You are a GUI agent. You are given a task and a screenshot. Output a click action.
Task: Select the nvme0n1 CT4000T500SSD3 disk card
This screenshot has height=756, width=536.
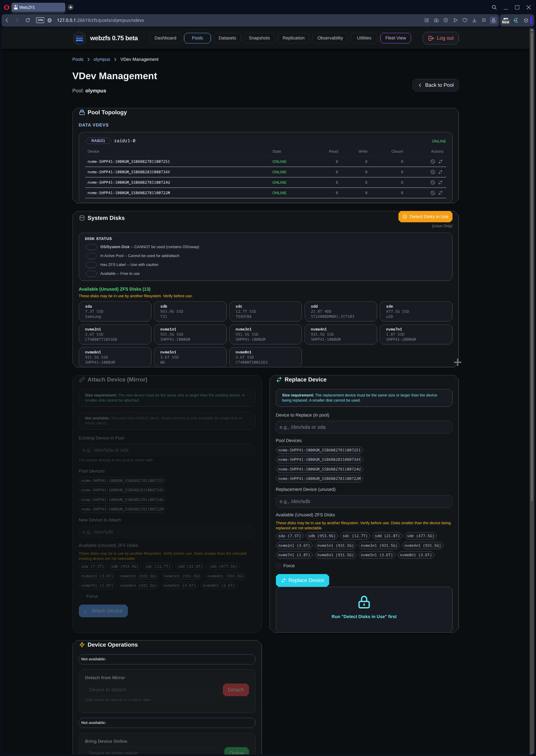[x=265, y=357]
